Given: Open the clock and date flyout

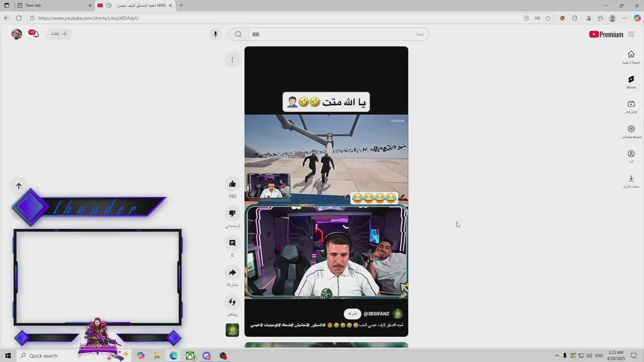Looking at the screenshot, I should coord(616,356).
